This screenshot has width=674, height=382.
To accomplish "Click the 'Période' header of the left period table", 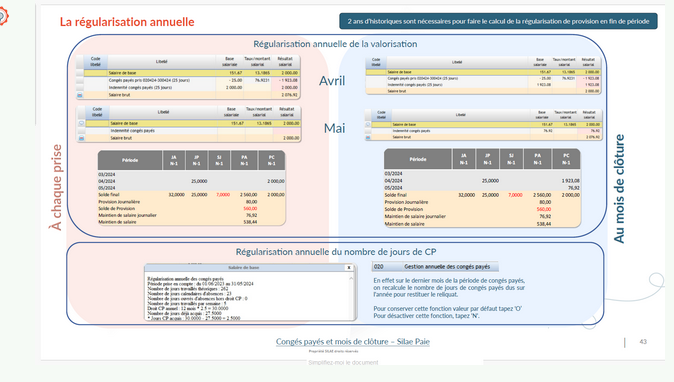I will point(130,160).
